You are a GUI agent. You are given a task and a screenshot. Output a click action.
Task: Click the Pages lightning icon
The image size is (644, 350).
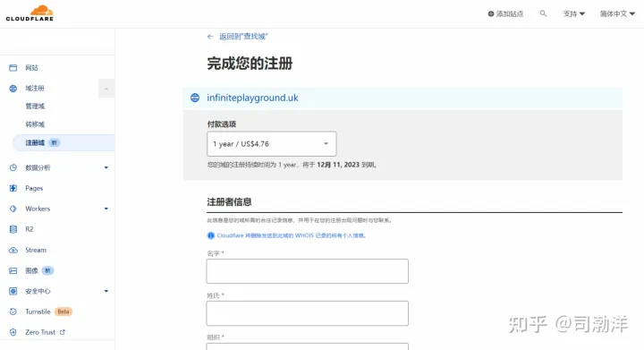pos(13,188)
